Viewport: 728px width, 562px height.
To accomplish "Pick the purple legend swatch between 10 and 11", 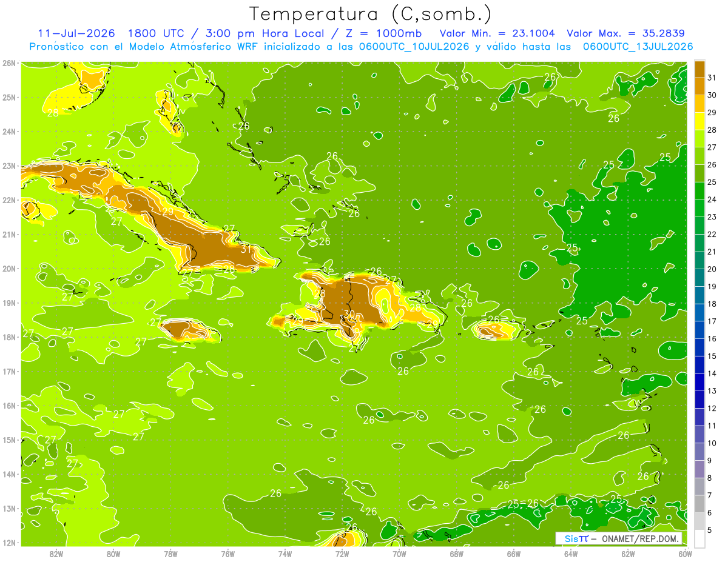I will [700, 434].
